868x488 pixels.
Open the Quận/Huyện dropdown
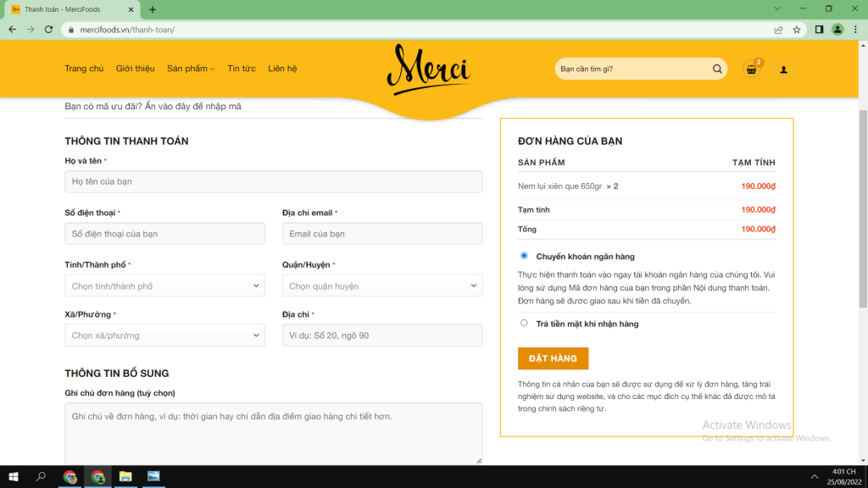(x=382, y=286)
